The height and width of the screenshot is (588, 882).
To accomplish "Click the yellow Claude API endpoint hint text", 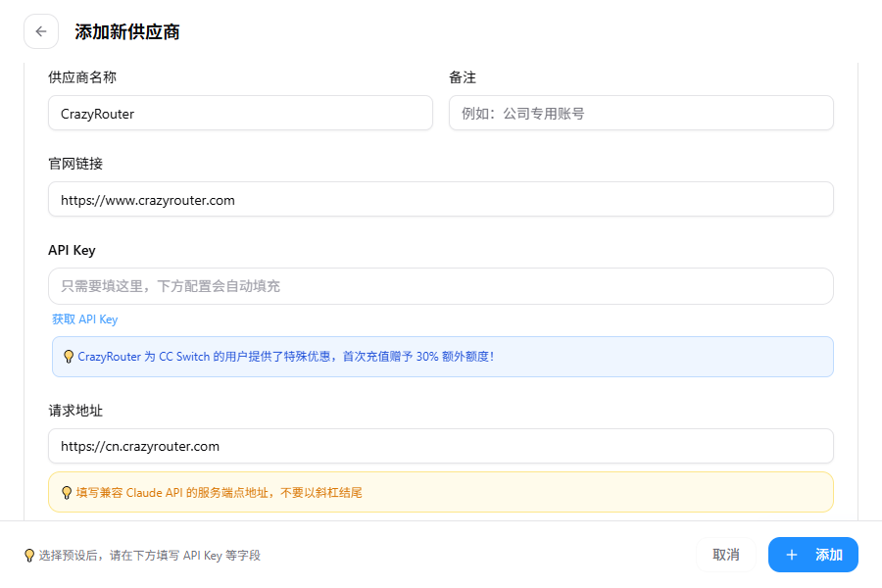I will click(x=219, y=493).
